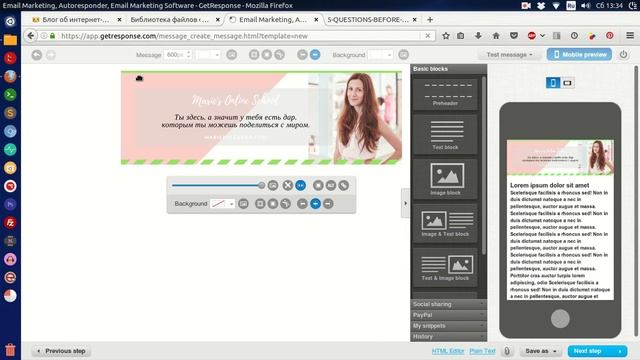Viewport: 640px width, 360px height.
Task: Select the Image block
Action: click(445, 179)
